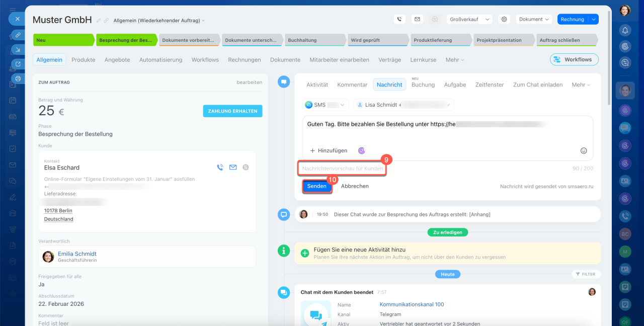644x326 pixels.
Task: Select the Kommentar timeline tab
Action: (x=352, y=85)
